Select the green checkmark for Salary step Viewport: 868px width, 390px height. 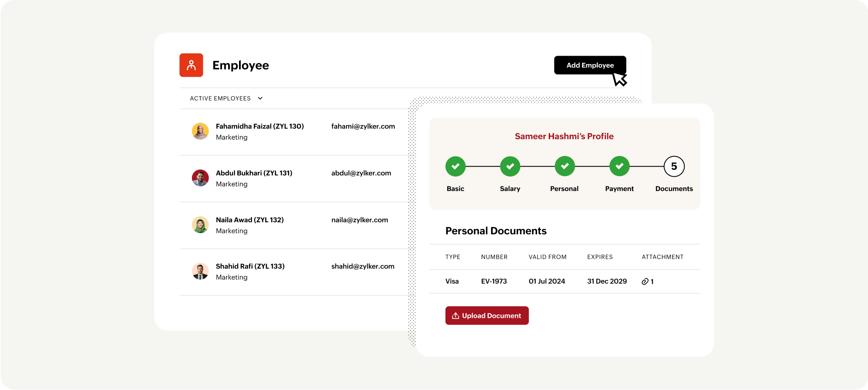click(x=510, y=166)
